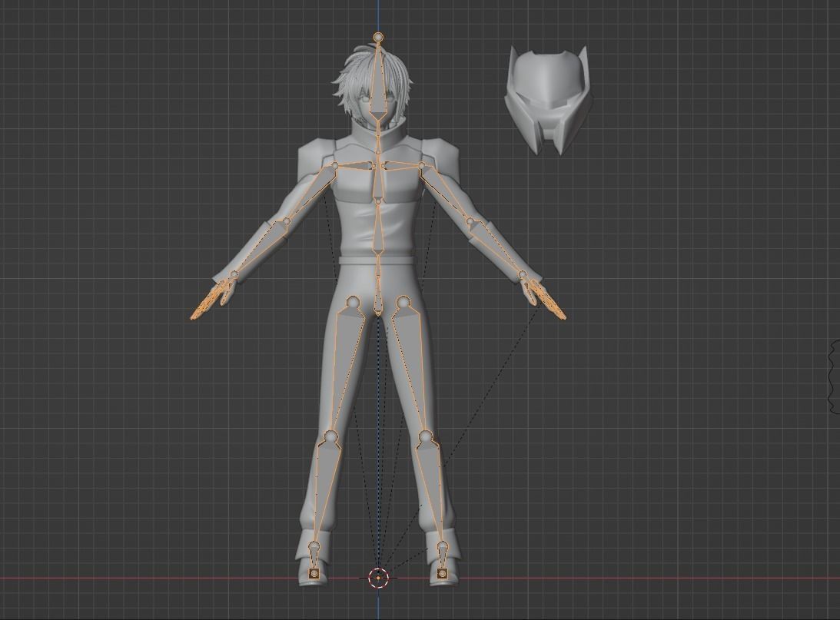840x620 pixels.
Task: Click the head bone tip joint above the hair
Action: (379, 37)
